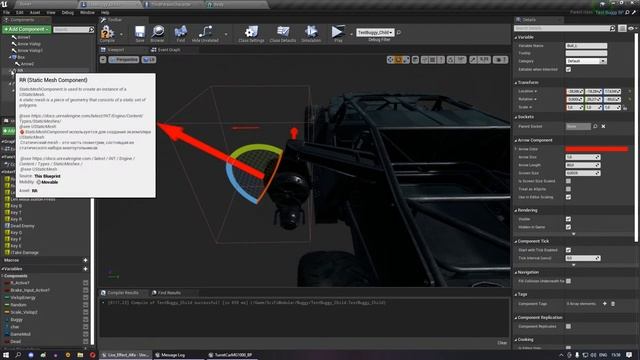Toggle Start with Tick Enabled checkbox
This screenshot has height=360, width=640.
pyautogui.click(x=568, y=250)
